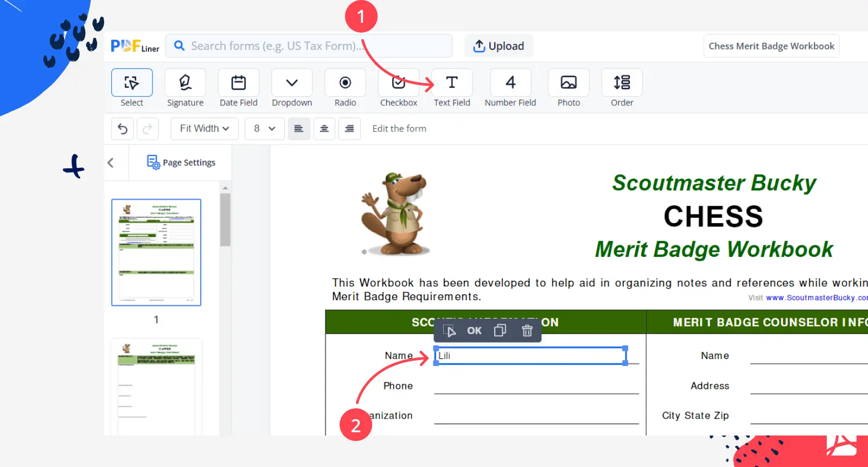Redo the last action
Viewport: 868px width, 467px height.
click(x=148, y=129)
